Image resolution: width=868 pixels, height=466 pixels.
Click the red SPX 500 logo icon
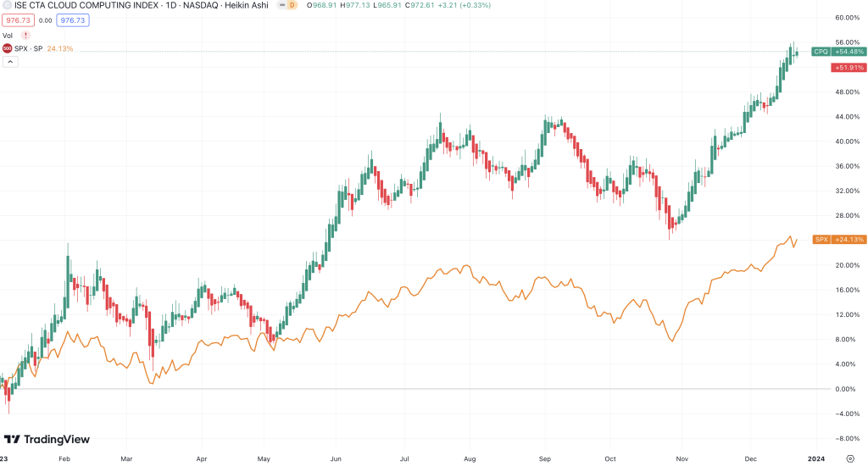coord(7,48)
